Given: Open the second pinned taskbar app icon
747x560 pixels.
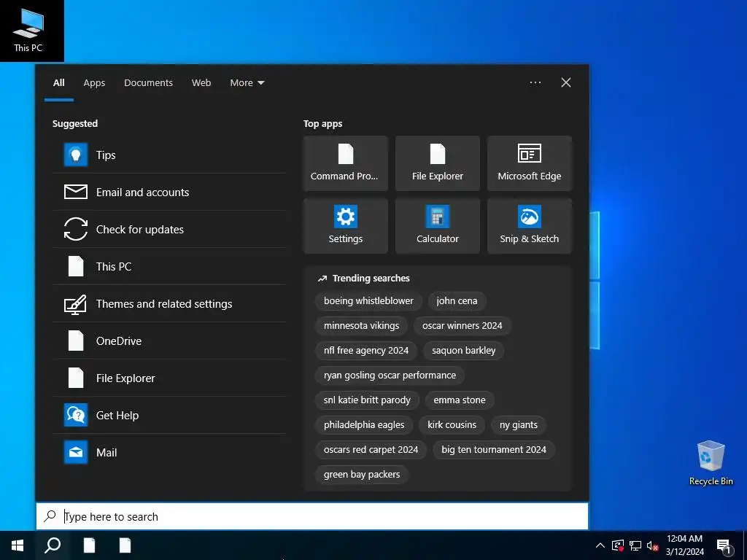Looking at the screenshot, I should pyautogui.click(x=125, y=545).
